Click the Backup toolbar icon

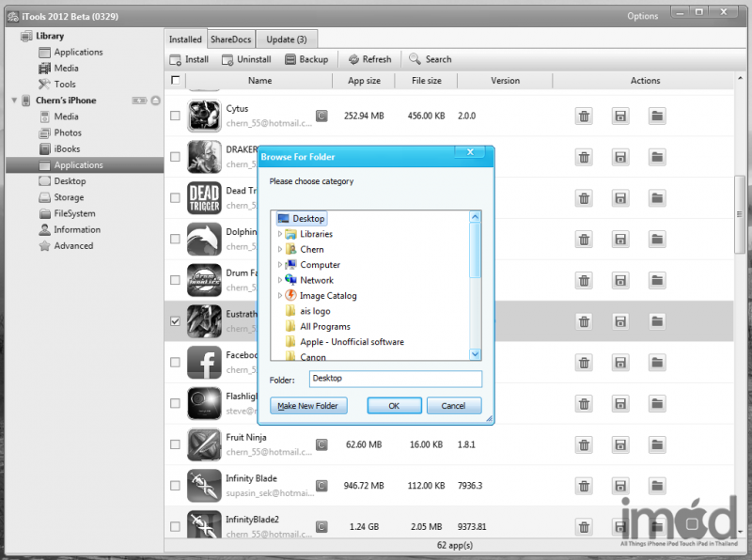290,59
